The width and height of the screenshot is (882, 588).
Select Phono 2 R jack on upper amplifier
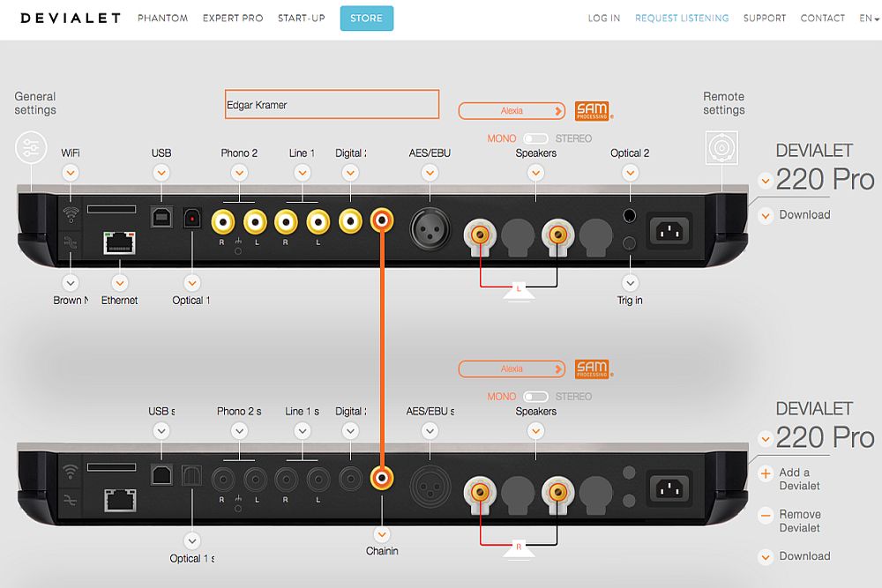[x=223, y=221]
